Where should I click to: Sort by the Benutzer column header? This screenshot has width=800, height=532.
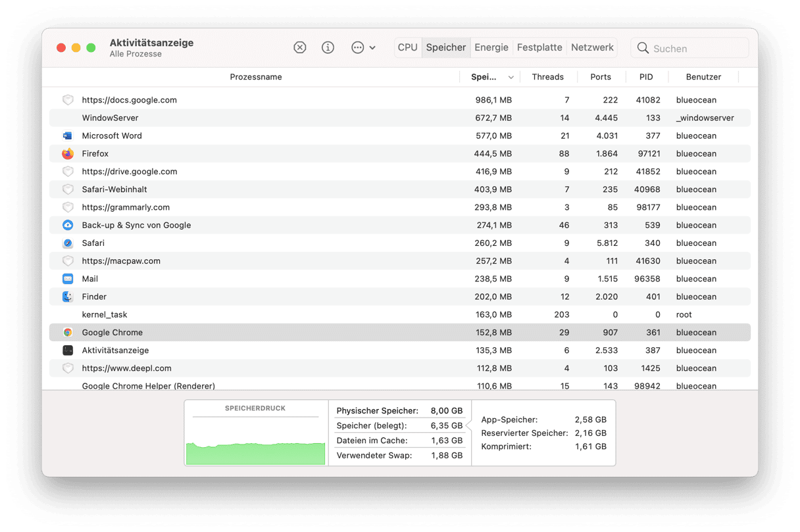(703, 77)
